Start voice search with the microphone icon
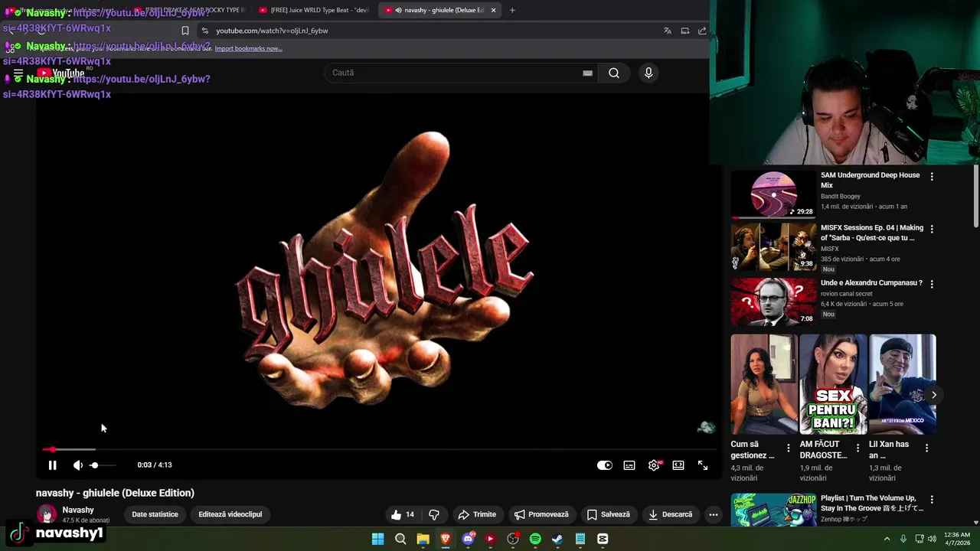The width and height of the screenshot is (980, 551). 648,73
